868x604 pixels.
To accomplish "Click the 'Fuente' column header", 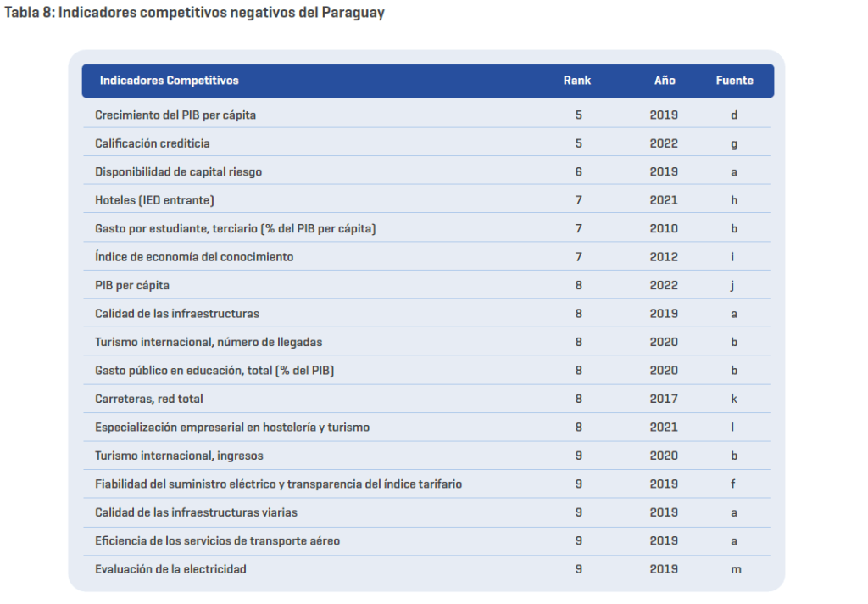I will [x=734, y=81].
